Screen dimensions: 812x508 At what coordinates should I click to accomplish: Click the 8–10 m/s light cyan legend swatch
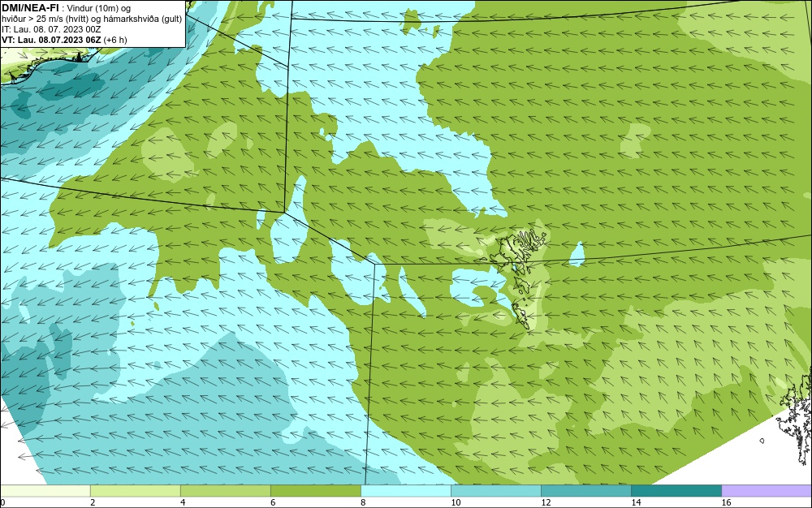pyautogui.click(x=405, y=491)
